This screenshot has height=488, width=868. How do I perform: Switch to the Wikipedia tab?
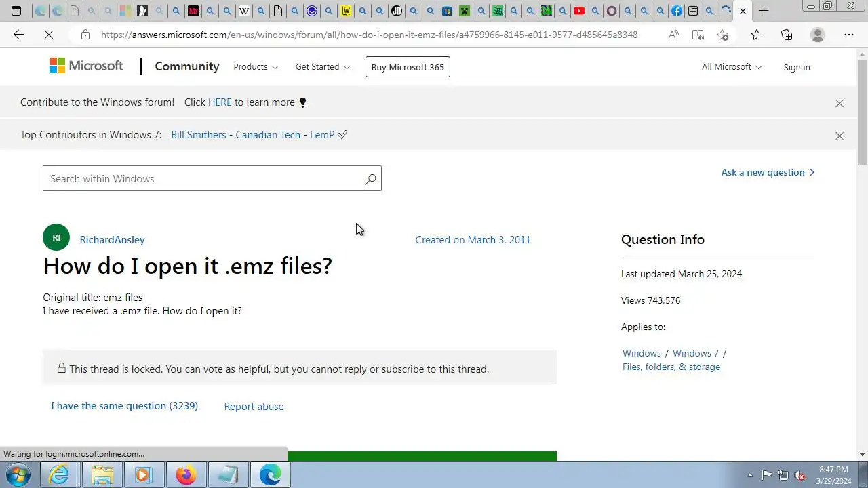point(244,11)
